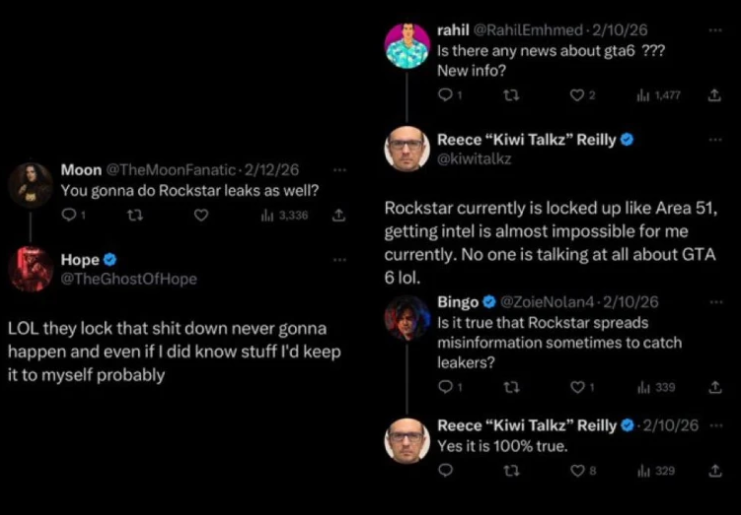
Task: Open Reece's 2/10/26 reply timestamp
Action: click(669, 425)
